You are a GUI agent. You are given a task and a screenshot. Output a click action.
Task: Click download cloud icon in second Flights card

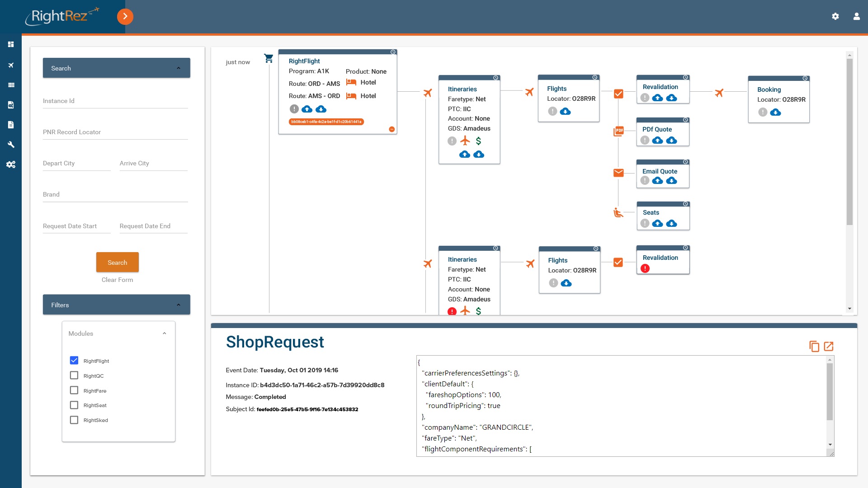coord(566,283)
